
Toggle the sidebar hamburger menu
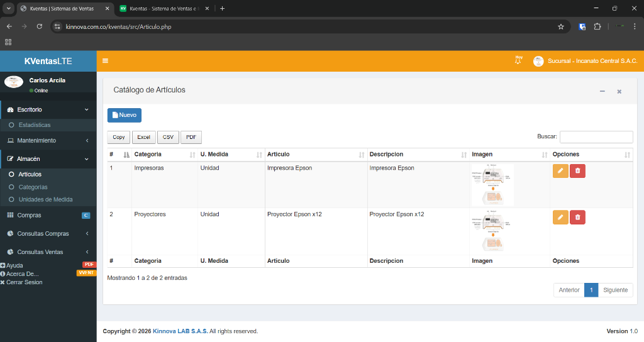105,61
